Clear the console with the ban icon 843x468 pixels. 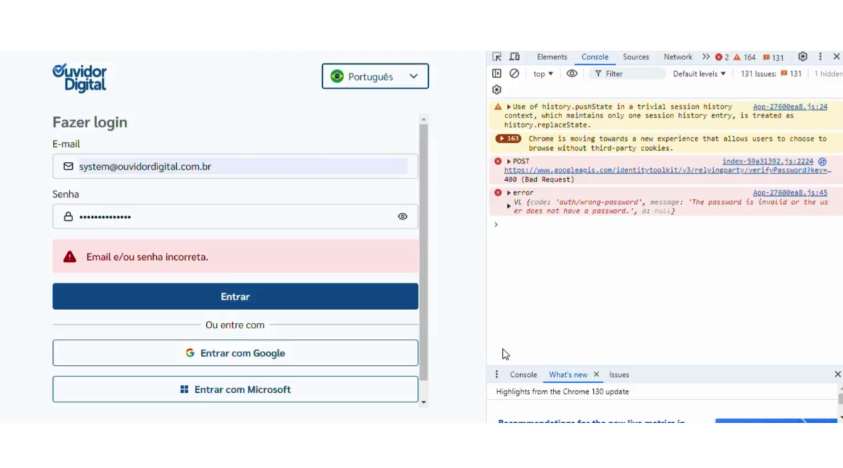[x=514, y=74]
